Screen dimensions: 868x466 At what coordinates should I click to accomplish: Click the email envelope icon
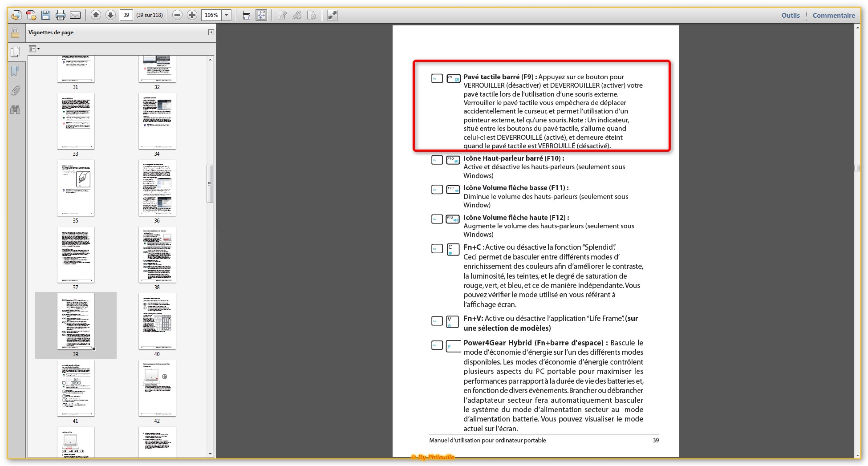tap(76, 15)
